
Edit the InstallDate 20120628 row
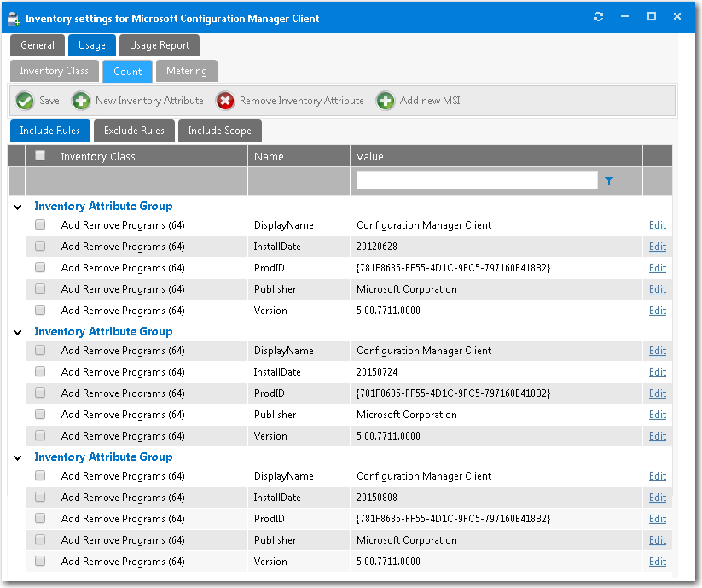click(658, 247)
